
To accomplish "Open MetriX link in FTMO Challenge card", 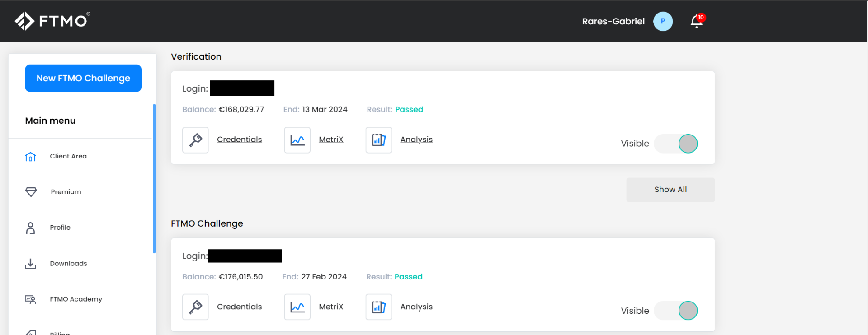I will [x=331, y=307].
